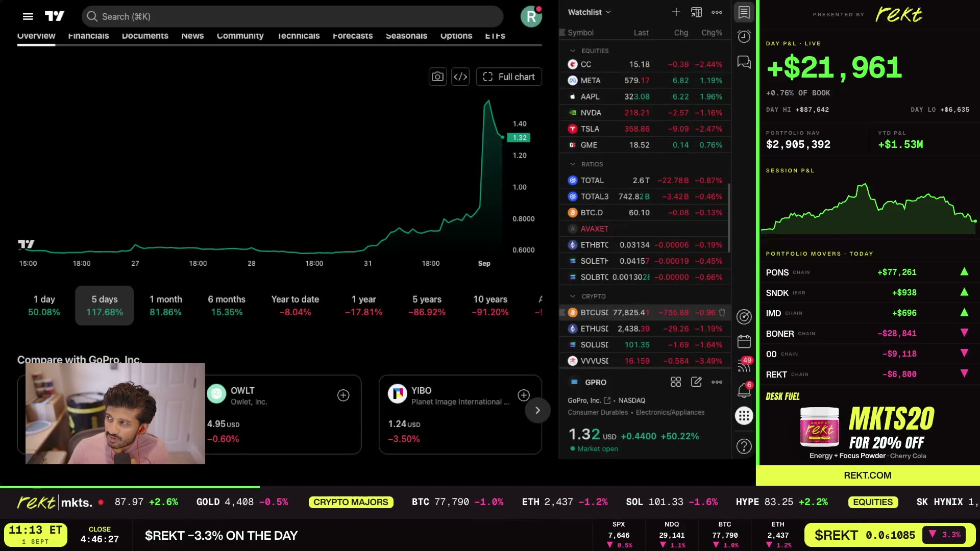Open the Options tab
This screenshot has height=551, width=980.
coord(456,36)
